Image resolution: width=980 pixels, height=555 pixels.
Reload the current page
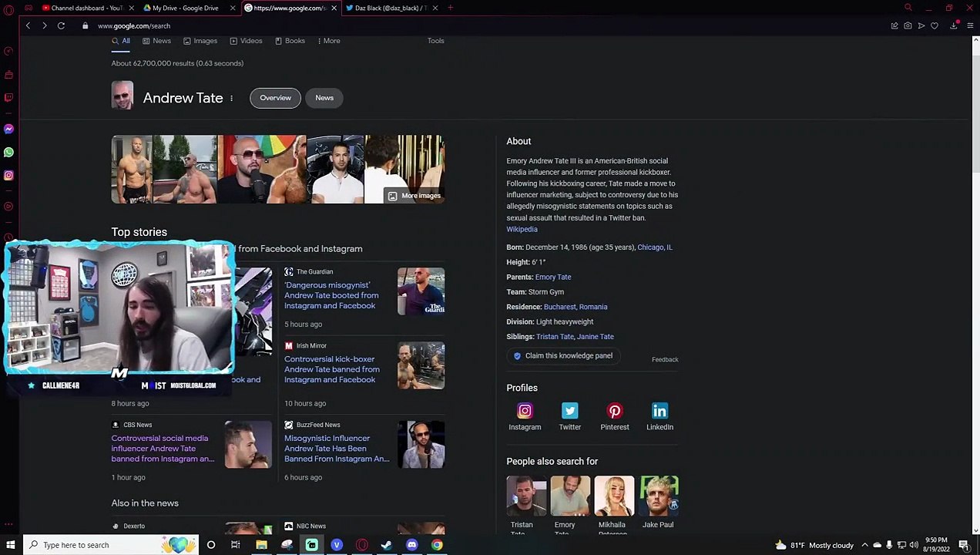coord(61,25)
